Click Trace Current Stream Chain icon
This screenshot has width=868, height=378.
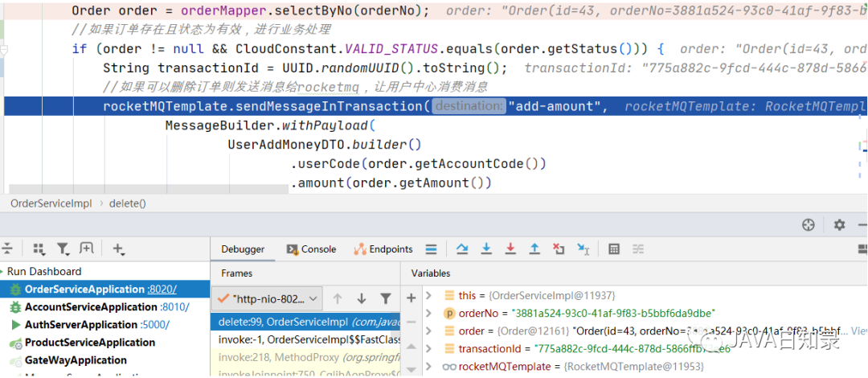638,249
